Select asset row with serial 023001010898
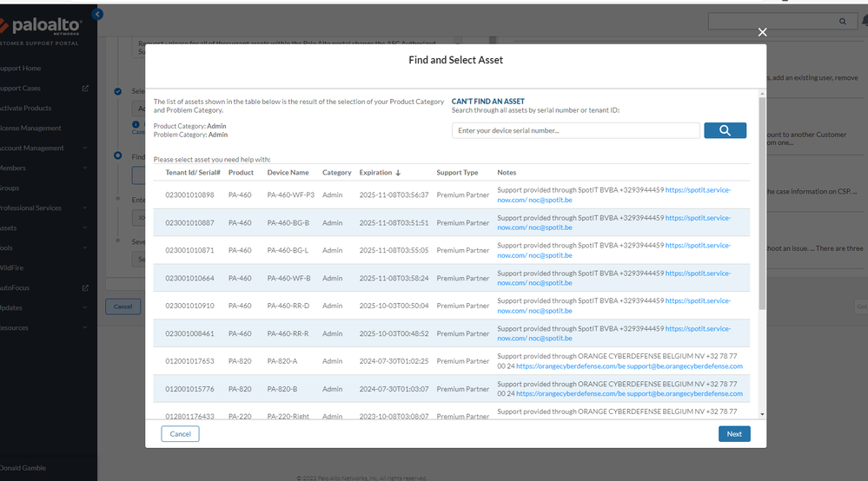Viewport: 868px width, 481px height. point(189,195)
